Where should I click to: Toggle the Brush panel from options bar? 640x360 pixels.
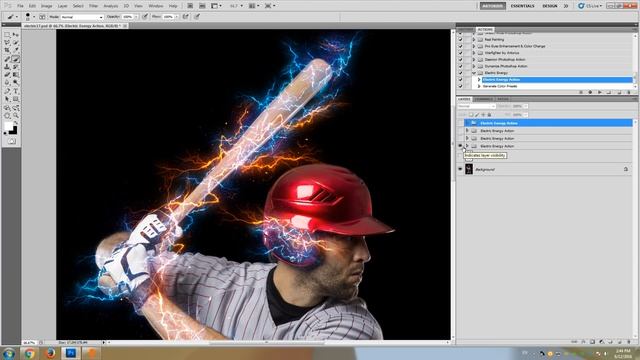point(42,17)
